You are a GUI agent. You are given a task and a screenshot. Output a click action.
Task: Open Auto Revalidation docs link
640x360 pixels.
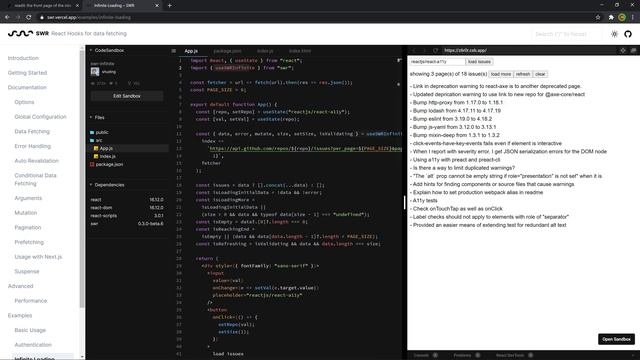37,161
